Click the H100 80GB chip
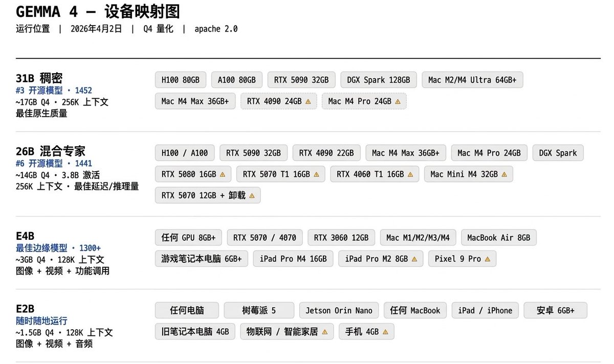This screenshot has width=614, height=364. pos(181,80)
